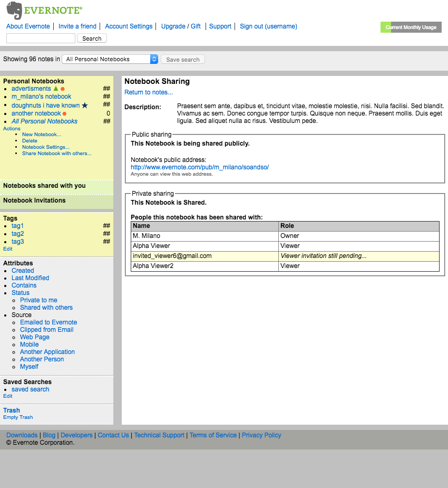This screenshot has height=488, width=448.
Task: Filter source Another Application
Action: (47, 352)
